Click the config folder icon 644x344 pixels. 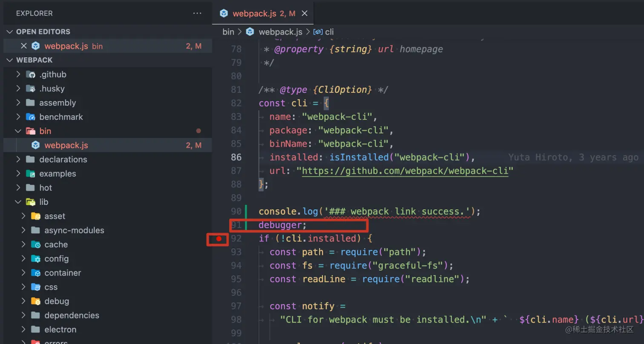(x=36, y=259)
